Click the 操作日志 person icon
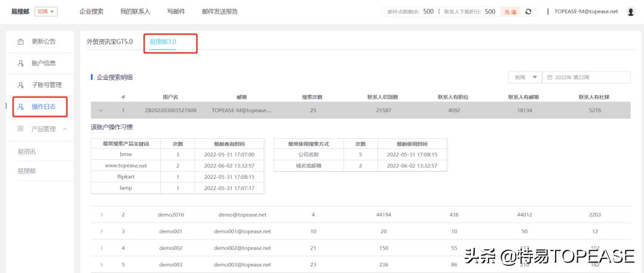 coord(20,107)
